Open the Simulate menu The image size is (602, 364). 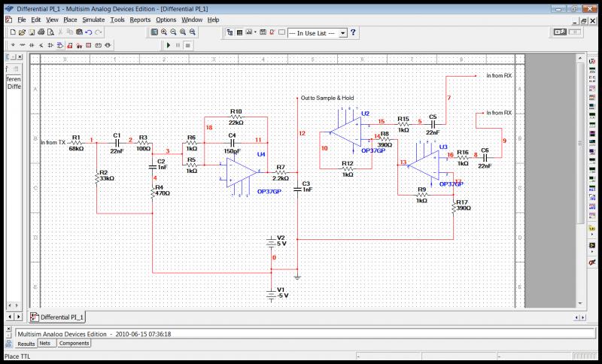[93, 20]
